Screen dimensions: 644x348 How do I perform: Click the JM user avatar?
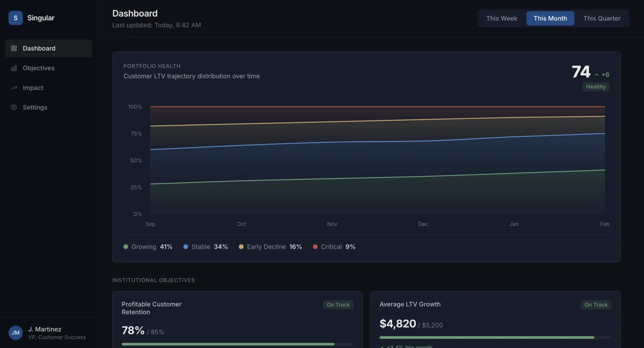(16, 333)
